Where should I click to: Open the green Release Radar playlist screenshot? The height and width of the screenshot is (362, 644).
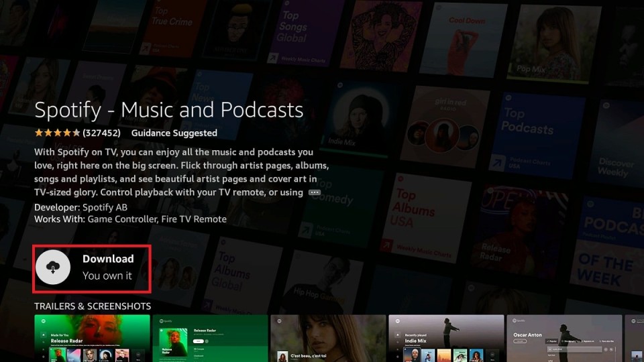(x=210, y=338)
